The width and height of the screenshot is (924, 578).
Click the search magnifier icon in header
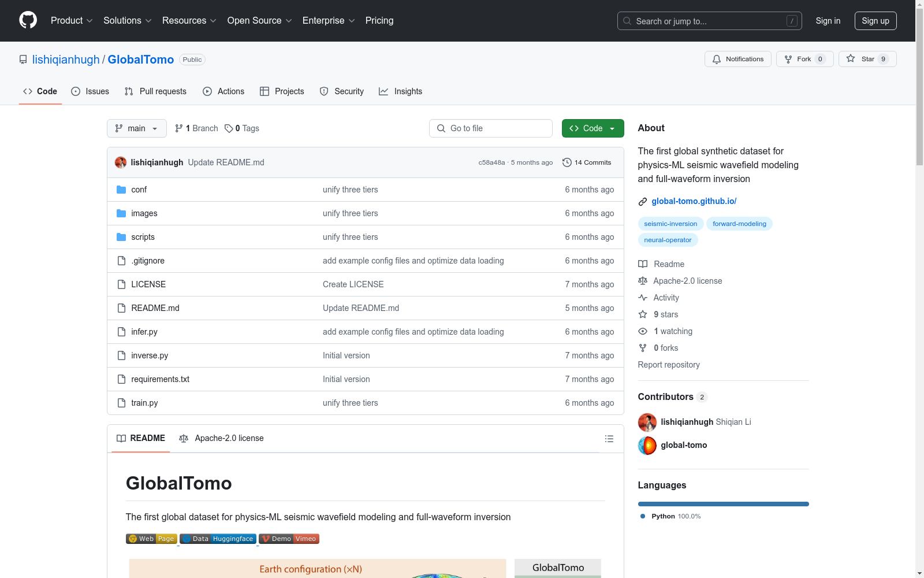pyautogui.click(x=627, y=21)
